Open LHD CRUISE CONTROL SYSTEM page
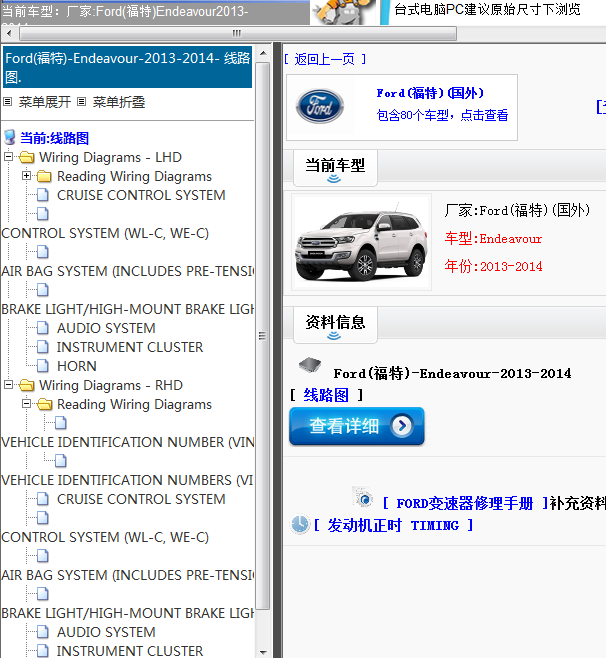Screen dimensions: 606x658 pyautogui.click(x=141, y=195)
